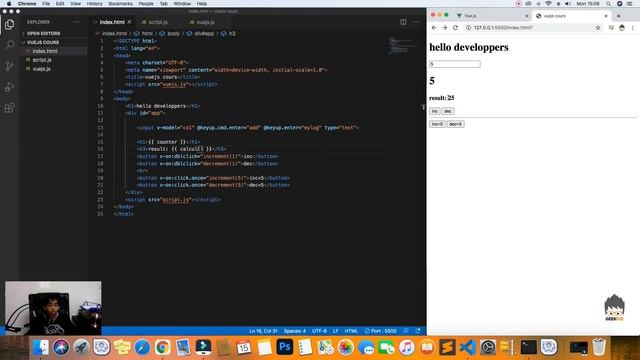The width and height of the screenshot is (640, 360).
Task: Click the dec button on the web page
Action: pyautogui.click(x=448, y=111)
